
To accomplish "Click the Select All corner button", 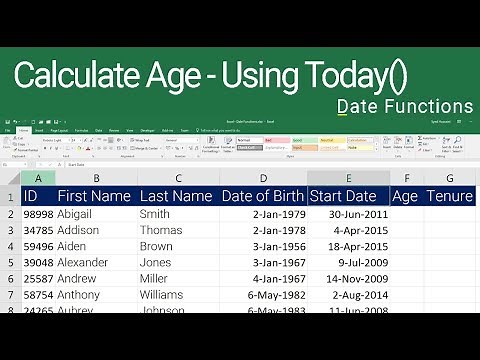I will point(14,179).
